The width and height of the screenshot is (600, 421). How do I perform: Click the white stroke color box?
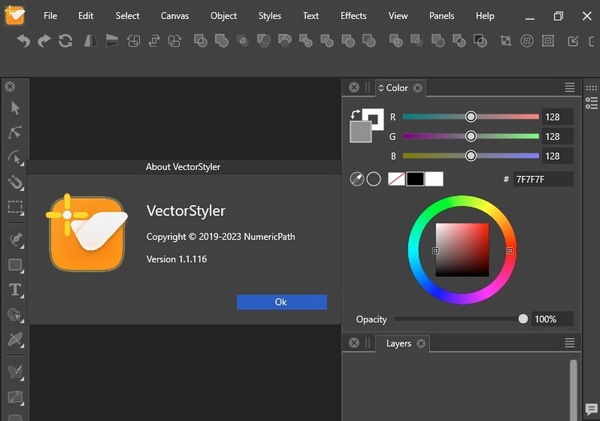378,114
